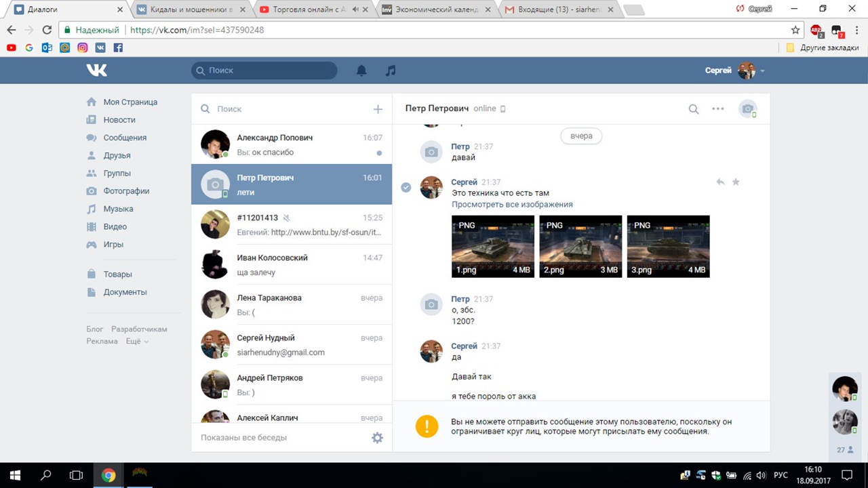Screen dimensions: 868x488
Task: Bookmark this page with the star icon
Action: point(795,30)
